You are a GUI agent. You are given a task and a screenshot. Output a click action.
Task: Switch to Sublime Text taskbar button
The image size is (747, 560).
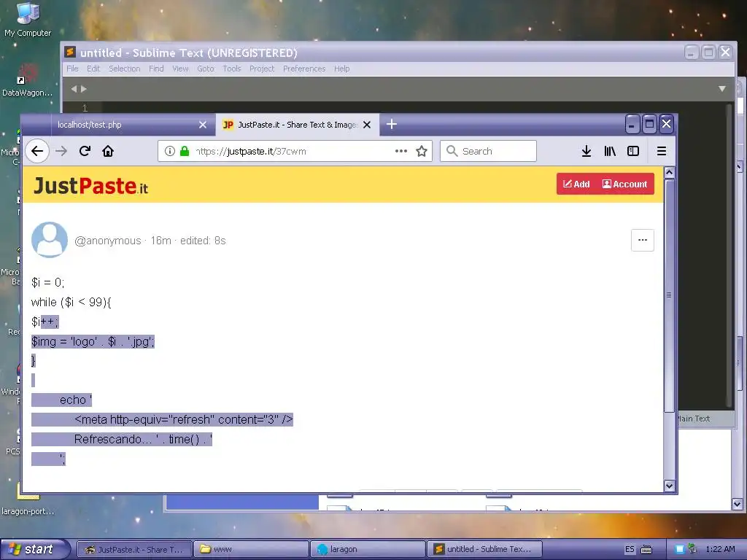point(484,549)
